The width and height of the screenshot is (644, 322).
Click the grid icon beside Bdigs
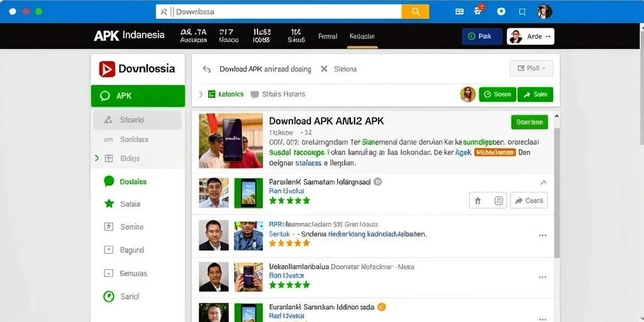click(x=109, y=158)
